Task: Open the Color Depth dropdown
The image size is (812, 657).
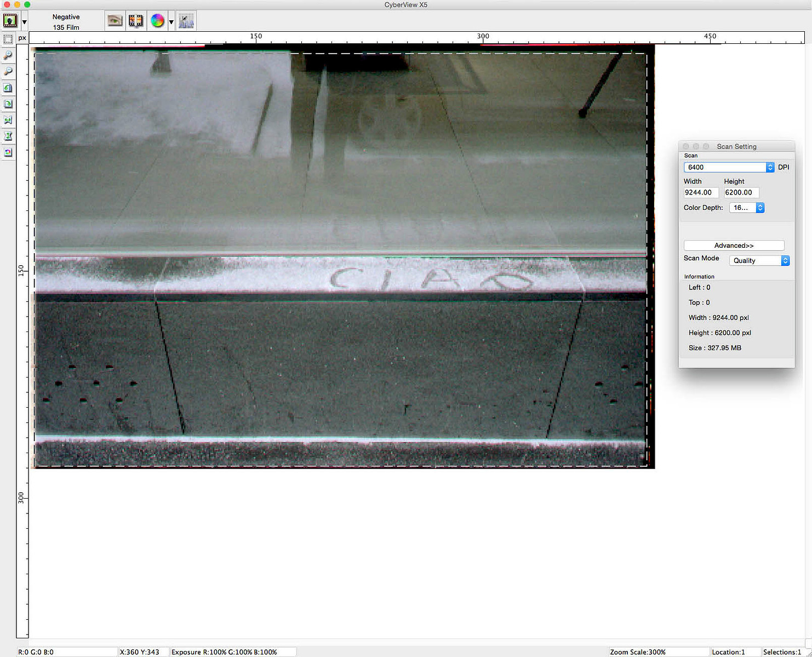Action: 746,208
